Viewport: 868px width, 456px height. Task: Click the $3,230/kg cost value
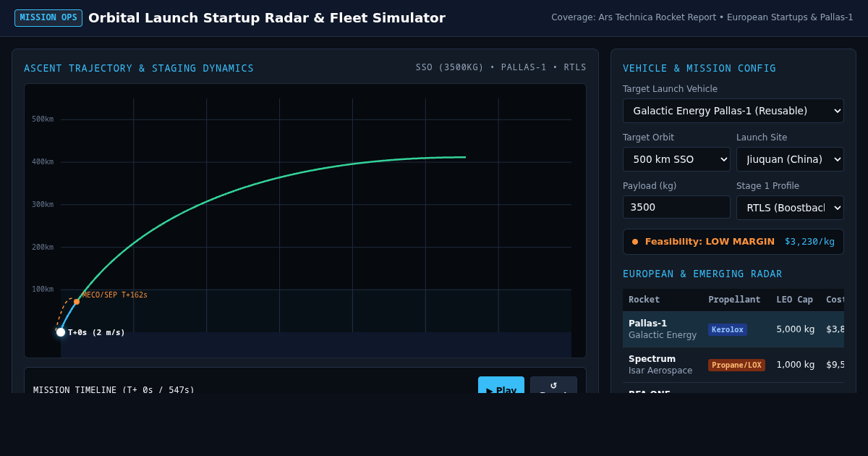pos(809,242)
